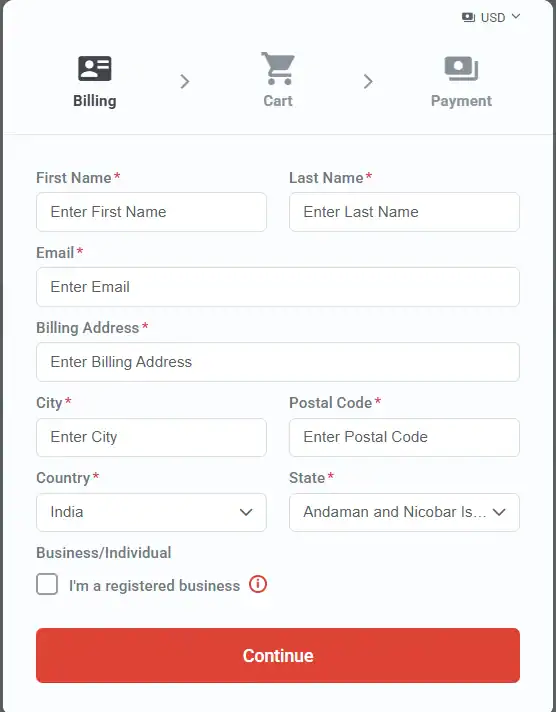Image resolution: width=556 pixels, height=712 pixels.
Task: Click the arrow between Billing and Cart
Action: coord(184,82)
